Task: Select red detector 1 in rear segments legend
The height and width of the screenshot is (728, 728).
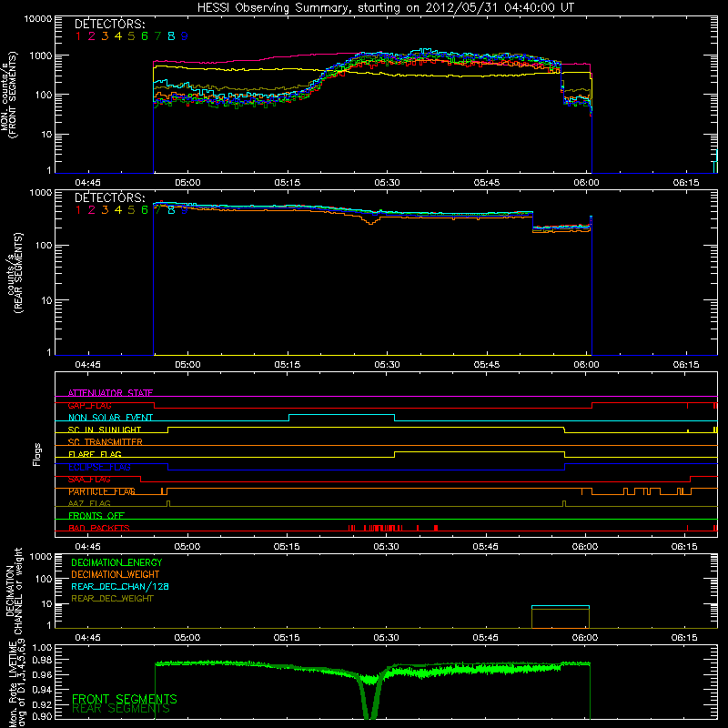Action: [x=78, y=210]
